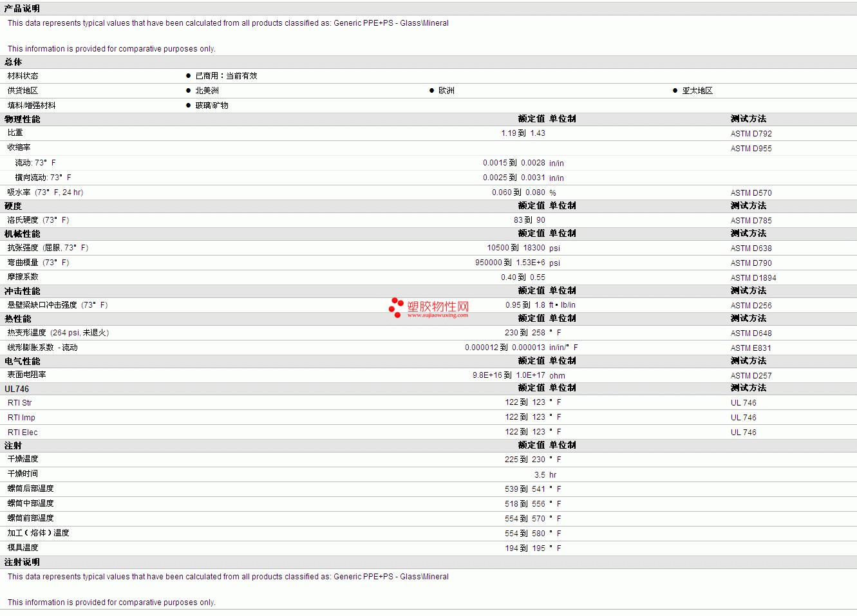The height and width of the screenshot is (616, 857).
Task: Click the 螺筒前部温度 row label
Action: coord(30,518)
